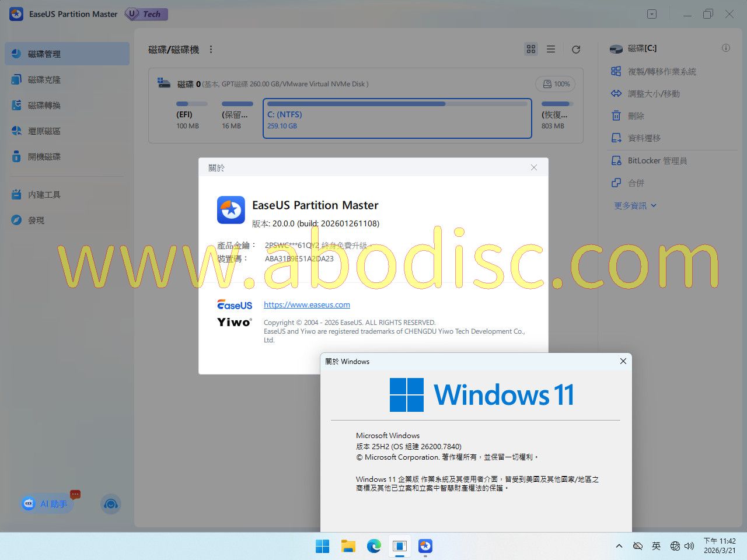
Task: Show drive C info icon
Action: (725, 48)
